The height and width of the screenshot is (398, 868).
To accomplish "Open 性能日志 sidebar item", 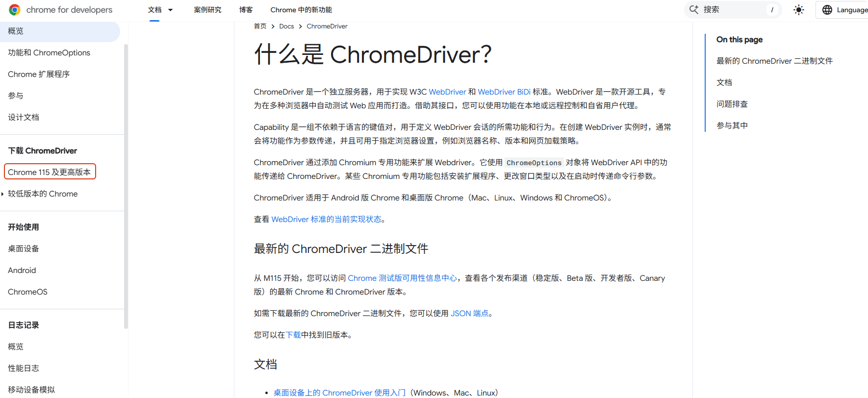I will tap(24, 368).
